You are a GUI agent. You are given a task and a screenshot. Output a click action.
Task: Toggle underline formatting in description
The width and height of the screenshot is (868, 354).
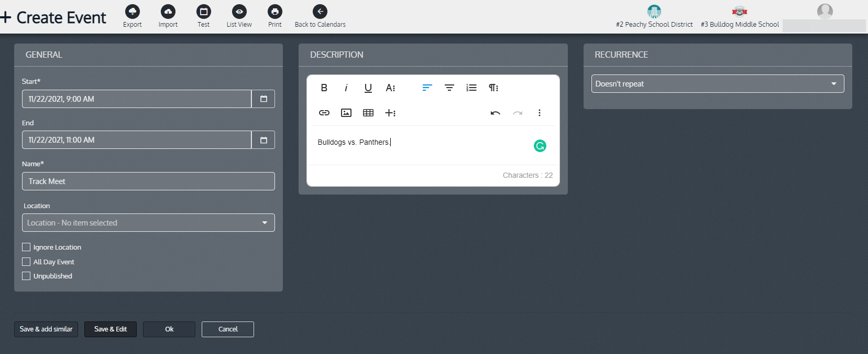(x=368, y=88)
